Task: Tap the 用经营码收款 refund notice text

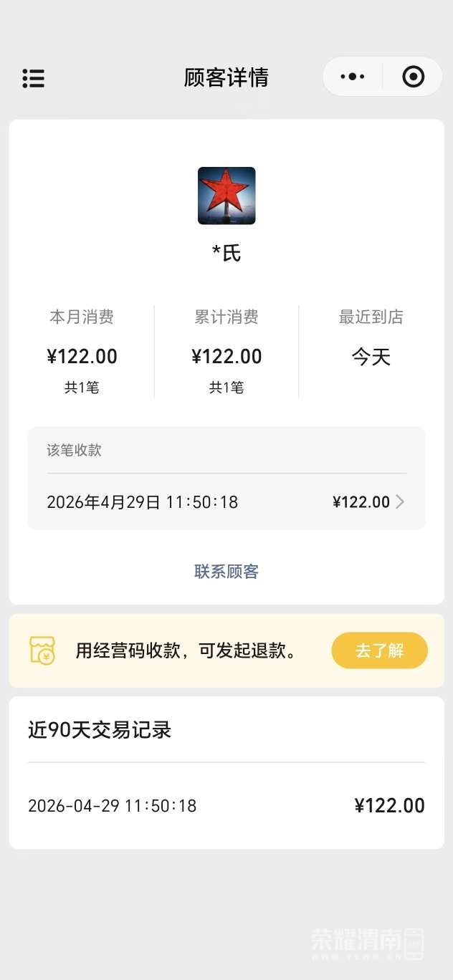Action: tap(186, 650)
